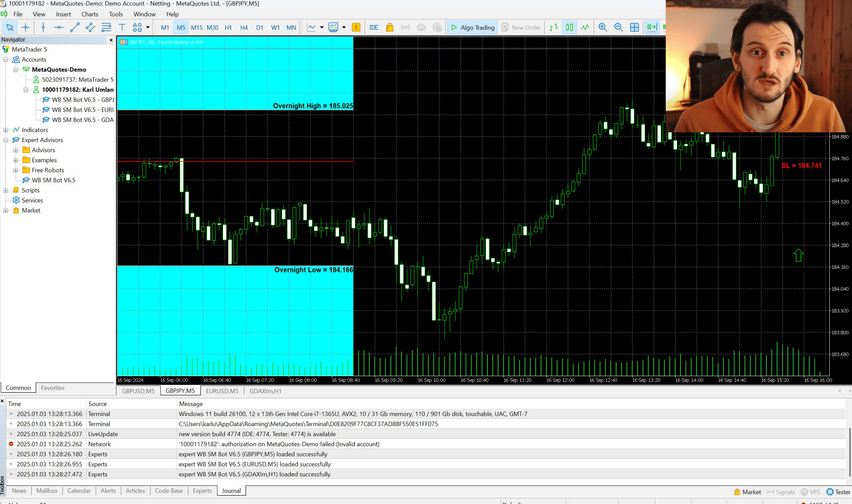Expand indicators list dropdown arrow

[x=322, y=28]
